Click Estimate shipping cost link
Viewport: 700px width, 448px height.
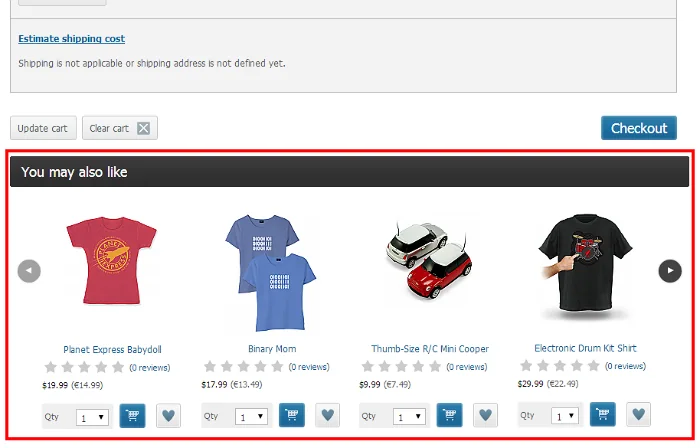click(71, 39)
